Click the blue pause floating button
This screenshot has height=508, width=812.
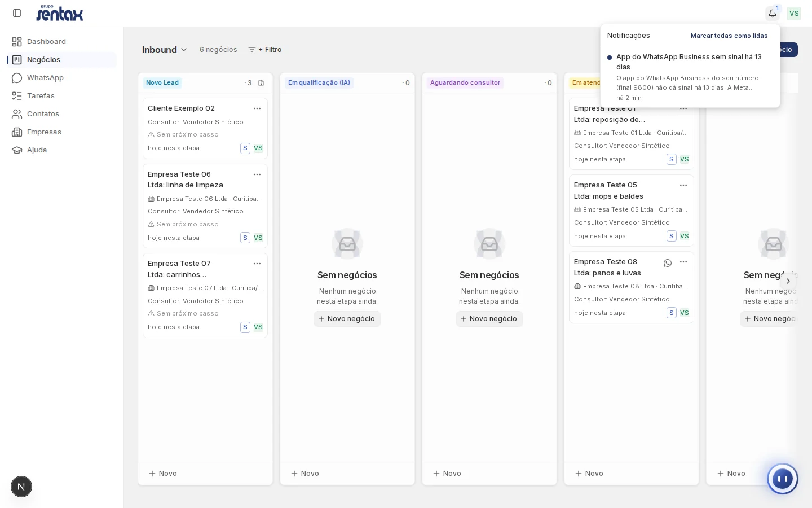point(783,479)
